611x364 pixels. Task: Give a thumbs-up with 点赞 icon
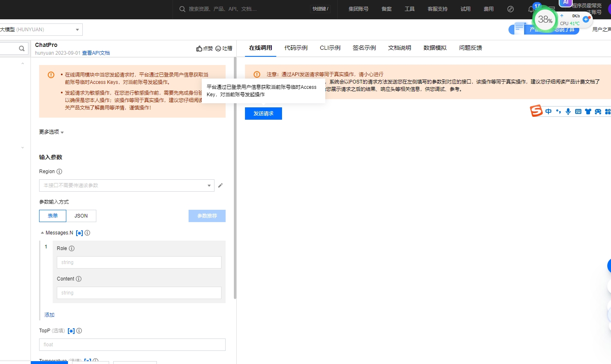click(x=199, y=49)
